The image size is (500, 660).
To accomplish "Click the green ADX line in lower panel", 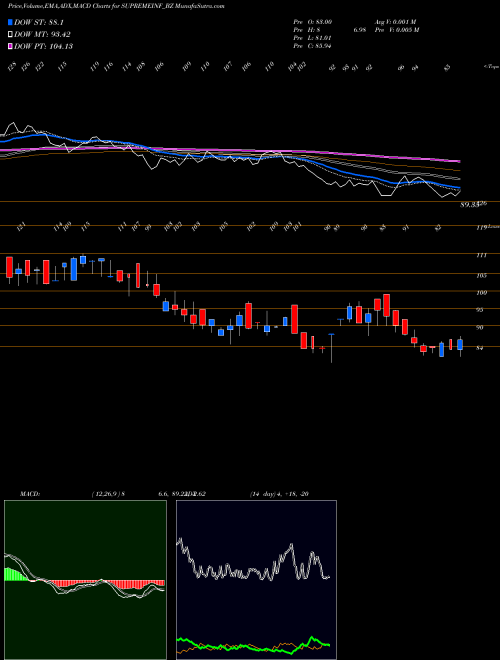I will pos(253,646).
